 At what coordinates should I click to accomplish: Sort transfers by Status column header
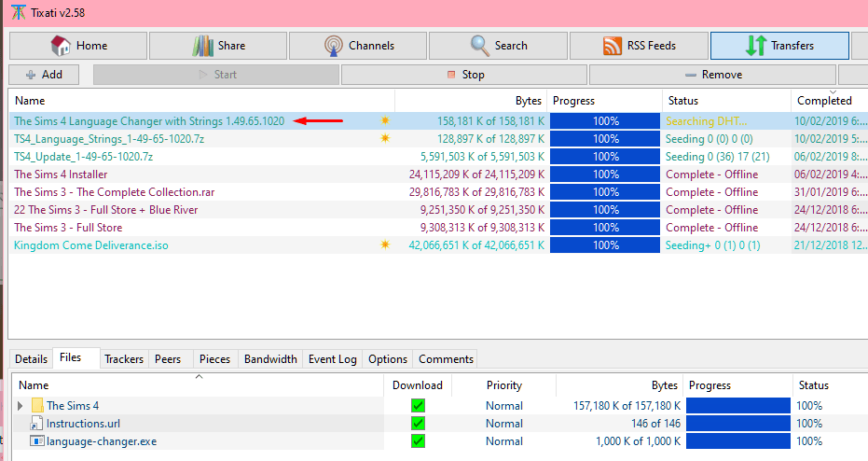[x=727, y=100]
